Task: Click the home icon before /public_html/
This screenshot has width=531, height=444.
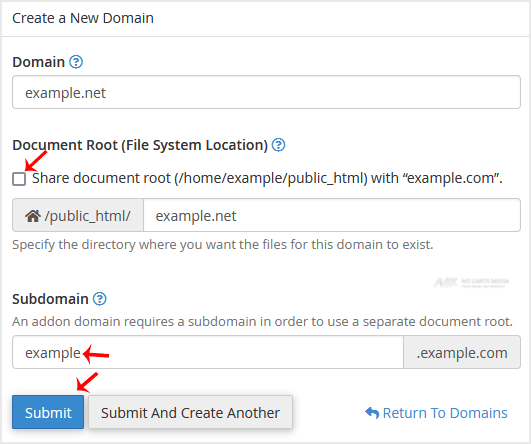Action: (x=33, y=216)
